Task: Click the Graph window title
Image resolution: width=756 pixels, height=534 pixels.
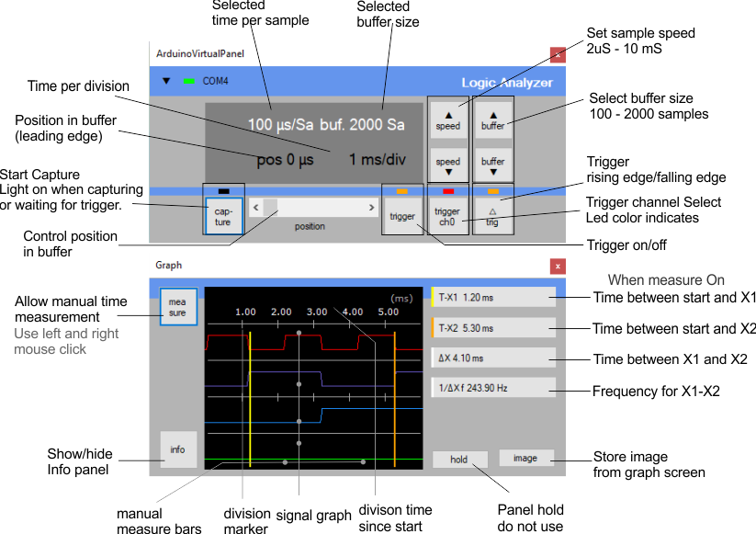Action: pos(168,266)
